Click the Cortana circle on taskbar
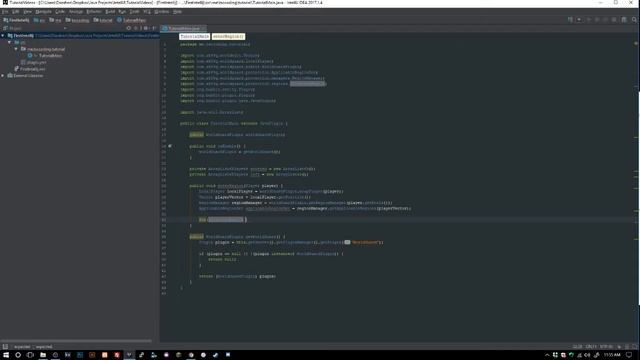The image size is (640, 360). click(x=18, y=355)
